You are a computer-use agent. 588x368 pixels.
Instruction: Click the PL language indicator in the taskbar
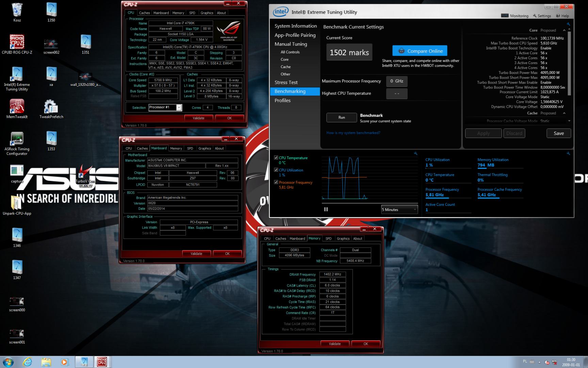pos(525,361)
